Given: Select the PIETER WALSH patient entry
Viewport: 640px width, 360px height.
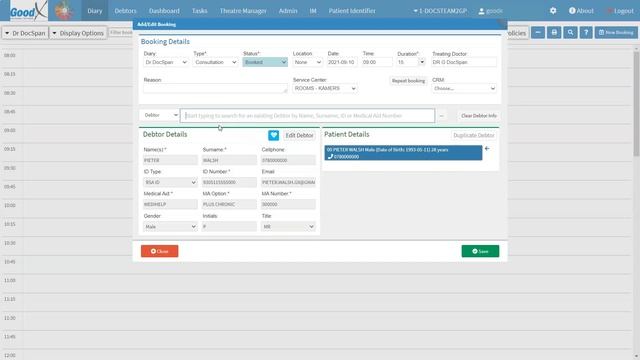Looking at the screenshot, I should (403, 153).
